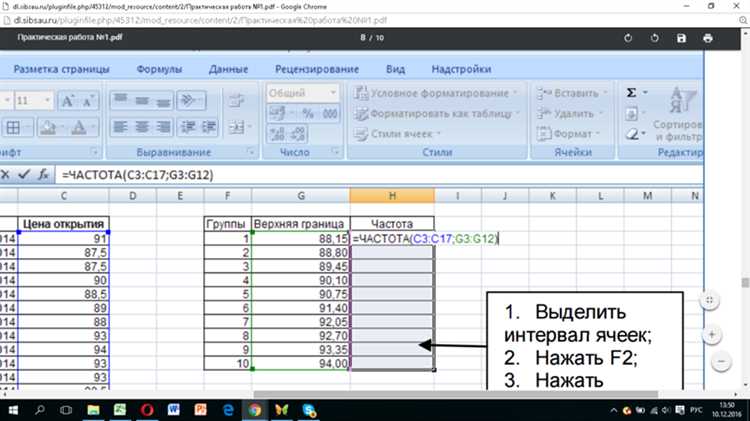Select column H header
The image size is (750, 421).
[x=392, y=195]
